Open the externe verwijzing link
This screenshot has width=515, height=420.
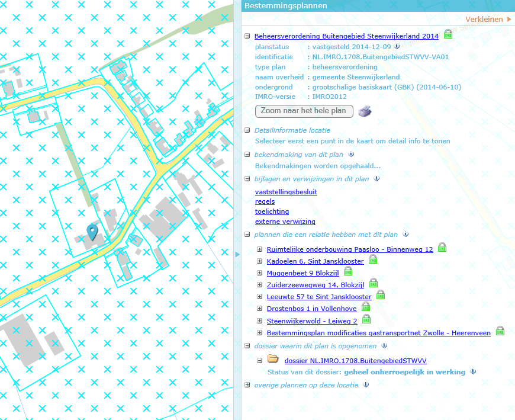tap(285, 222)
